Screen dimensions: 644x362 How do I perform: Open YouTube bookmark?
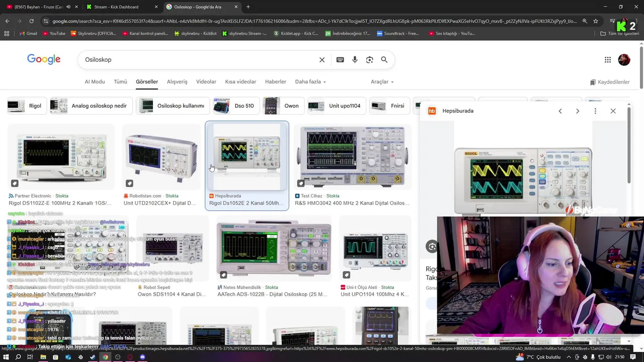point(54,33)
